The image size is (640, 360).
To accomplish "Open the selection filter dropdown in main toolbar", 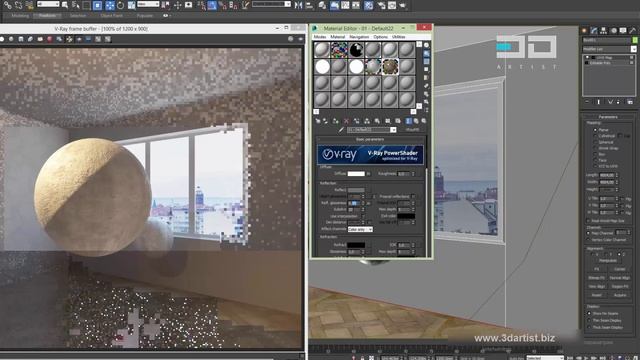I will coord(48,4).
